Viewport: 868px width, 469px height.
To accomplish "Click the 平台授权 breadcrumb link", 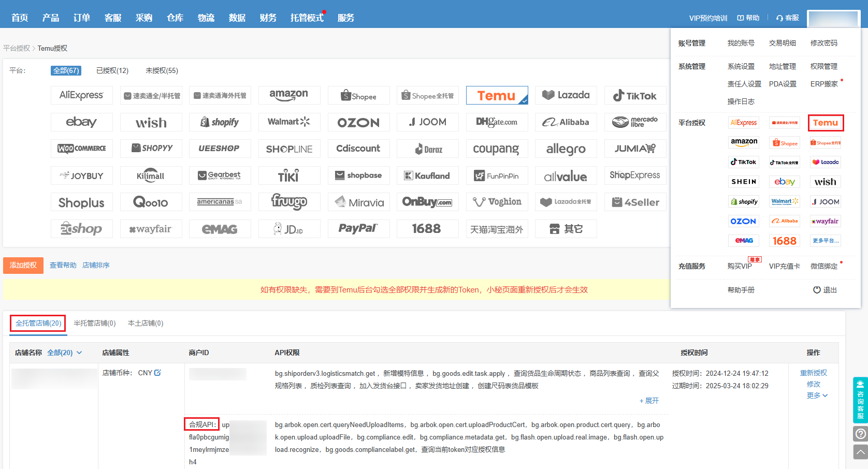I will tap(17, 48).
